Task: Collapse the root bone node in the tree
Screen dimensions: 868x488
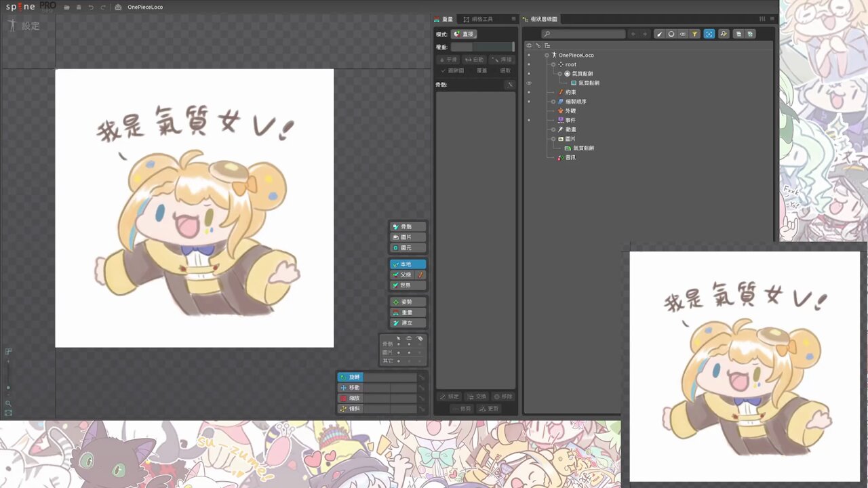Action: (554, 64)
